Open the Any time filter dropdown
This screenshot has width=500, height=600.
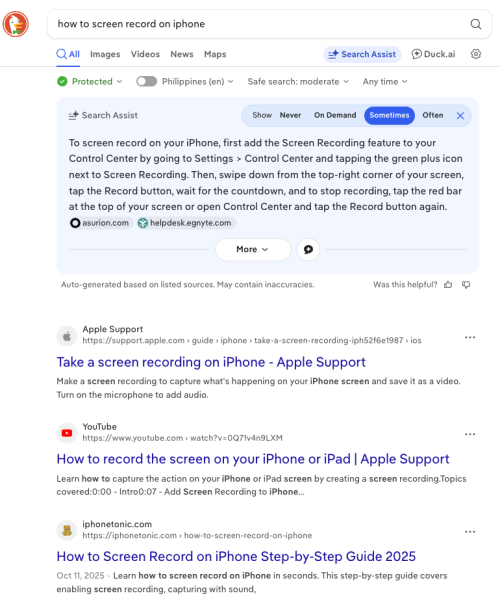pyautogui.click(x=385, y=82)
